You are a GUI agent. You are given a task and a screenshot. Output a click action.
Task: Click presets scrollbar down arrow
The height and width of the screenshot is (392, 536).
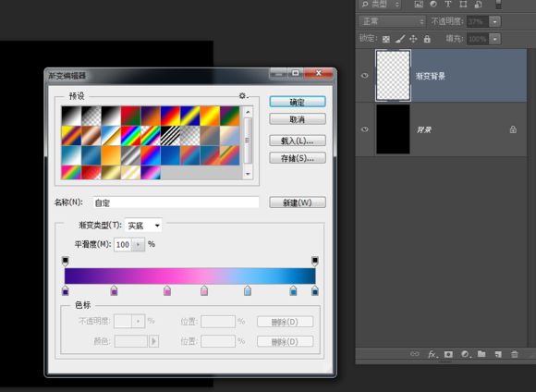click(x=249, y=174)
